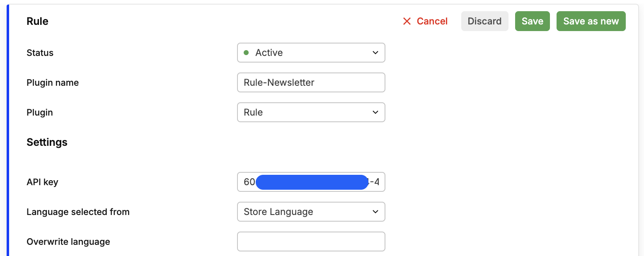Click the green Active status dot
644x256 pixels.
246,53
